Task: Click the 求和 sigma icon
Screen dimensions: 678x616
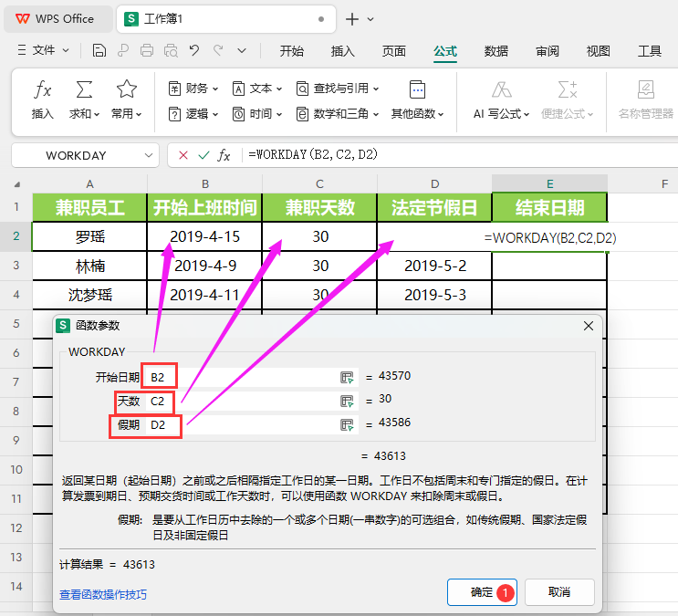Action: coord(84,90)
